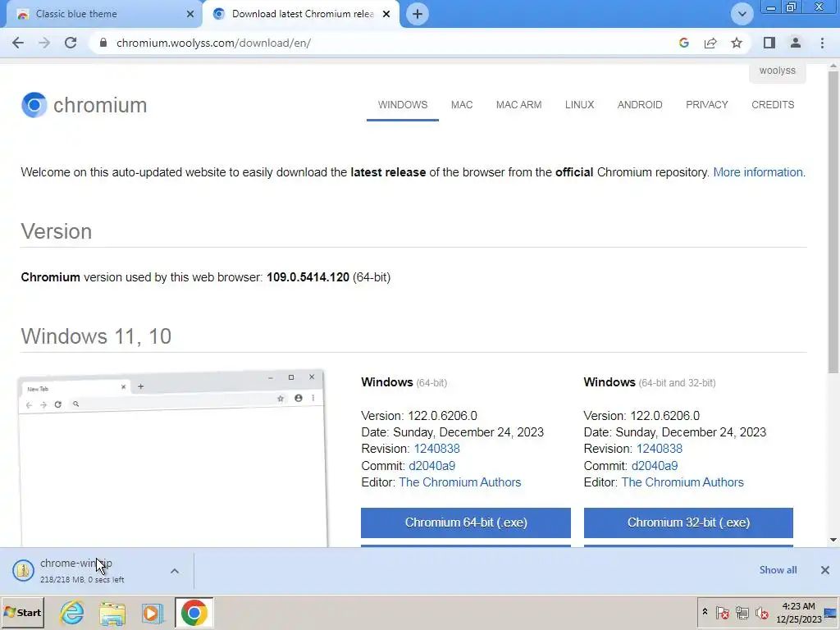Viewport: 840px width, 630px height.
Task: Open the ANDROID navigation item
Action: coord(640,105)
